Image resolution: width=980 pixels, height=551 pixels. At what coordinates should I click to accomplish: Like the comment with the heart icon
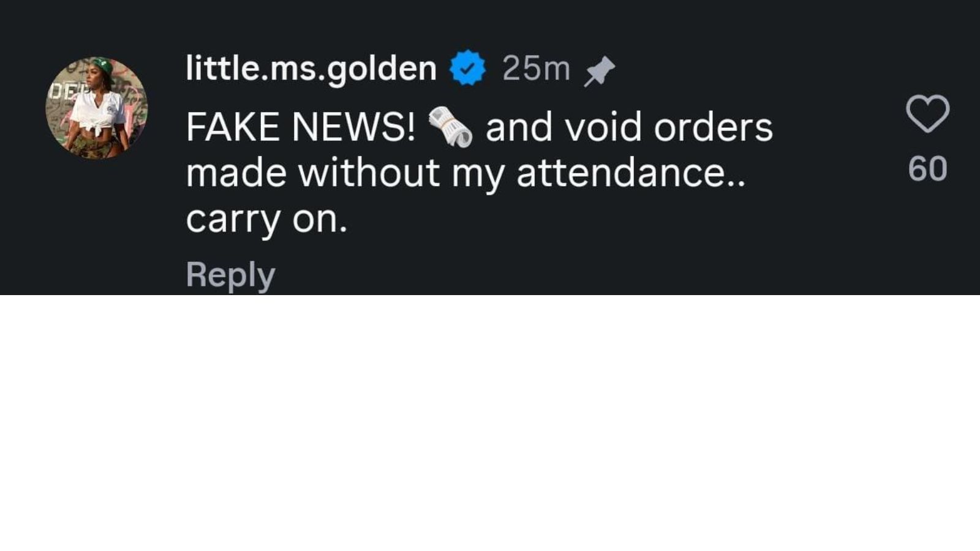tap(927, 114)
